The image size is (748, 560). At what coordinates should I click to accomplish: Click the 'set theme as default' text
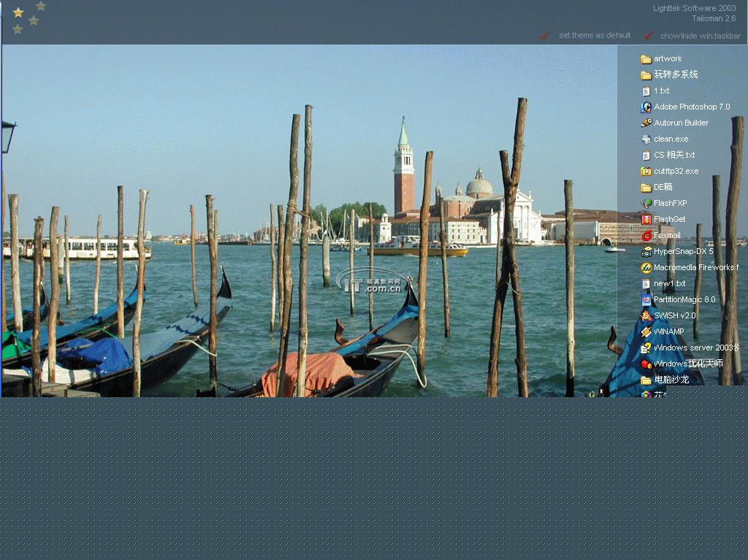click(x=595, y=35)
